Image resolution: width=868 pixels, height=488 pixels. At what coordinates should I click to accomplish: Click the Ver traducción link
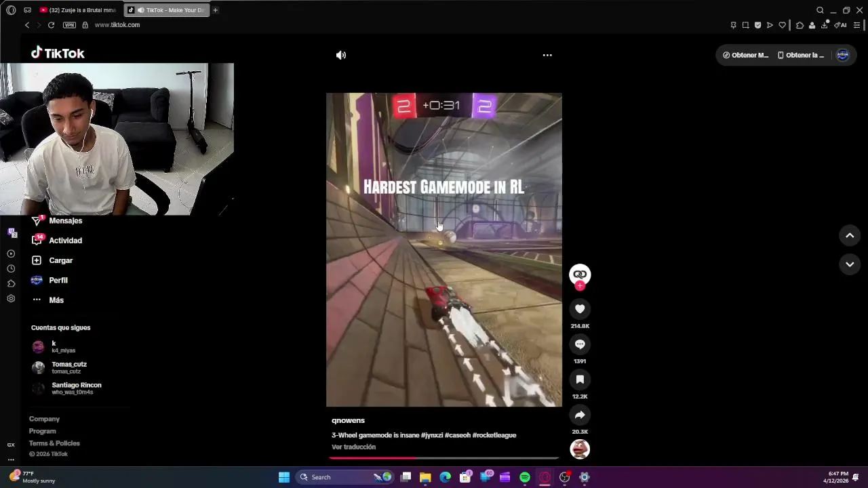pos(353,447)
